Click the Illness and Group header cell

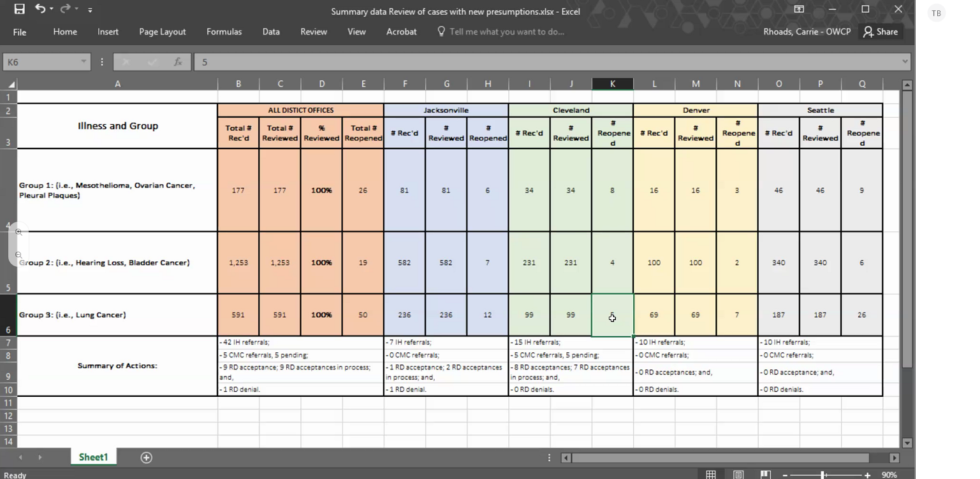[x=117, y=126]
